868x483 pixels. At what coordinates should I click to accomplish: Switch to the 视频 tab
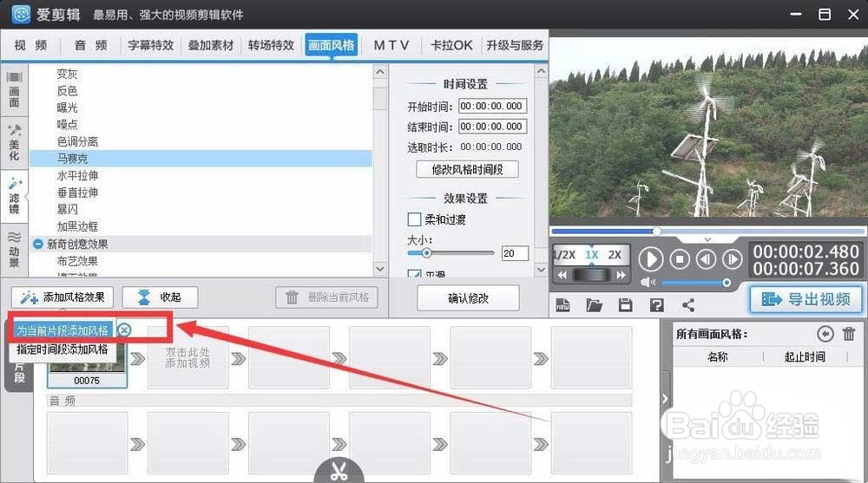point(30,45)
